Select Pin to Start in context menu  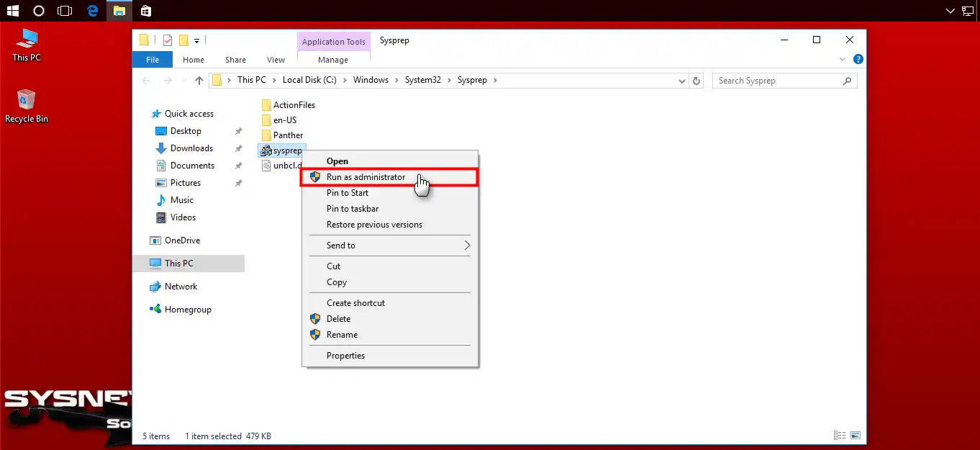point(348,192)
